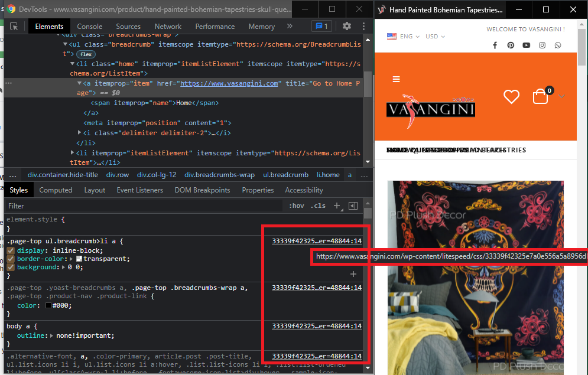Click the US flag language icon
Screen dimensions: 588x375
(391, 37)
